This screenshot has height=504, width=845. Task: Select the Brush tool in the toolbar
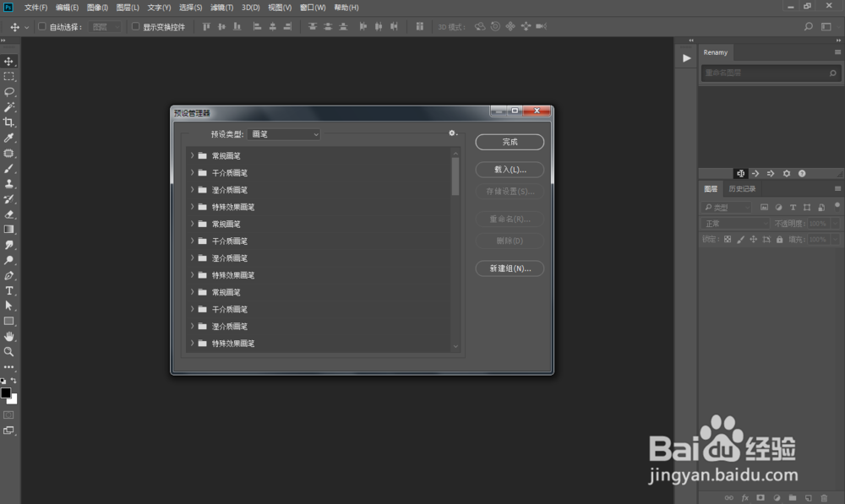click(8, 169)
